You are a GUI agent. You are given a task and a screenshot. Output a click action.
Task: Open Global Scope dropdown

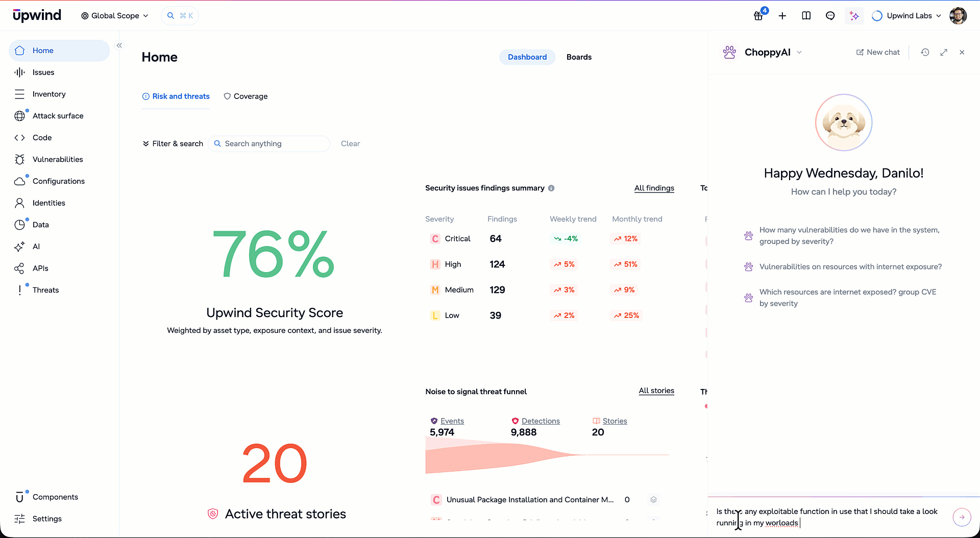coord(115,16)
